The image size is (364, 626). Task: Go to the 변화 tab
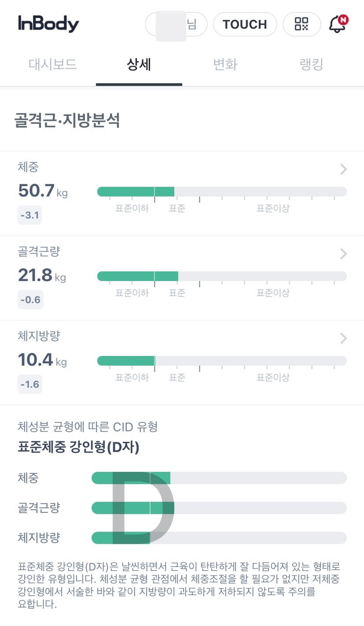225,65
